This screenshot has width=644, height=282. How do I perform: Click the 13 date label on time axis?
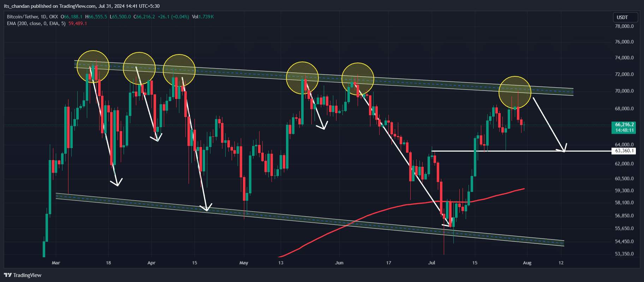[x=281, y=263]
